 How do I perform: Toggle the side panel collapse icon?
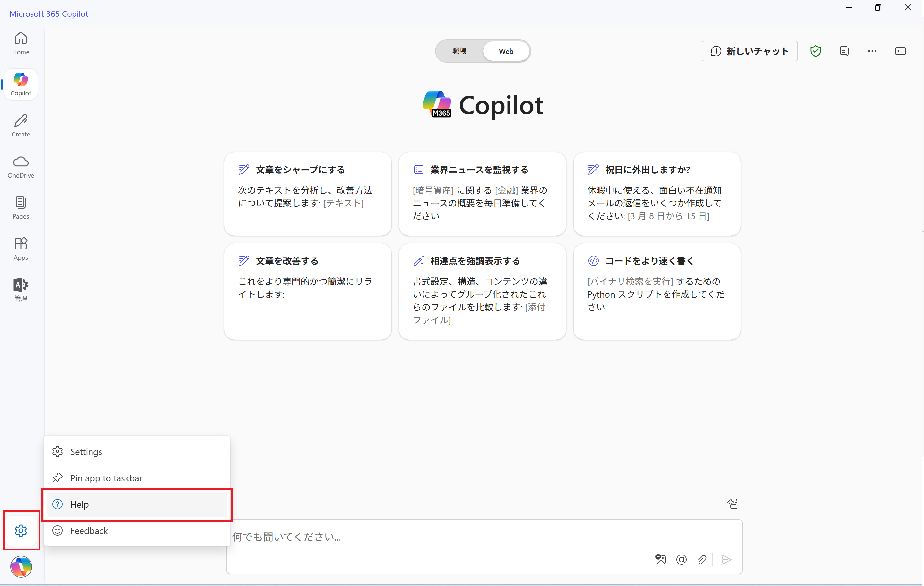(900, 51)
